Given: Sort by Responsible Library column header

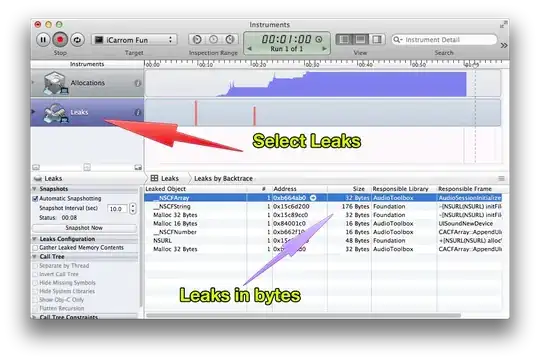Looking at the screenshot, I should click(x=404, y=189).
